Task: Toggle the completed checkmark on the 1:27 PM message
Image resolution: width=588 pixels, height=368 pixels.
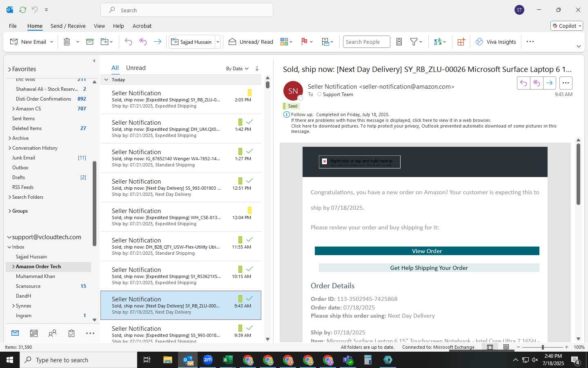Action: tap(249, 151)
